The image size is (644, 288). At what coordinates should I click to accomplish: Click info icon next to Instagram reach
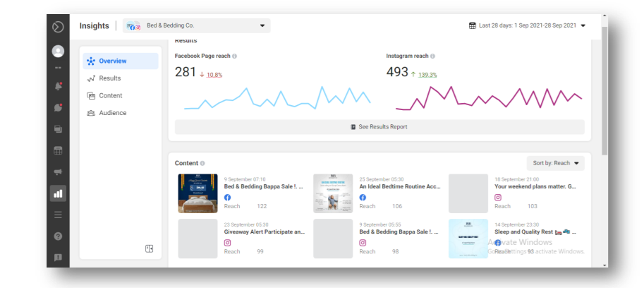point(432,56)
